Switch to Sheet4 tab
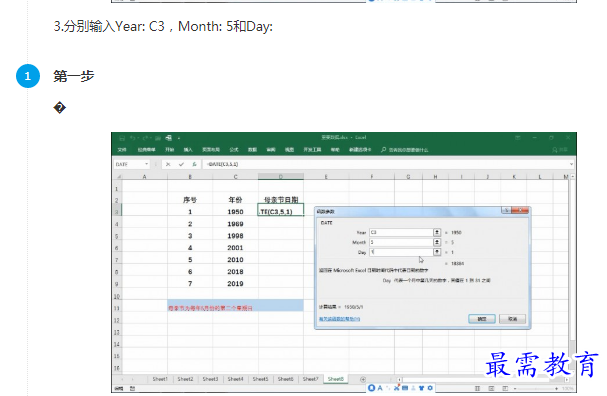This screenshot has width=607, height=396. [x=235, y=379]
